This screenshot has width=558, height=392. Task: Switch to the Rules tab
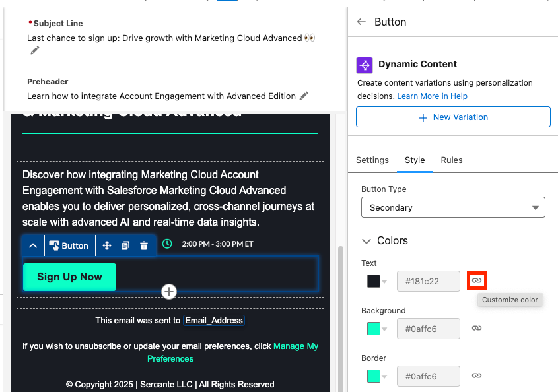point(452,160)
